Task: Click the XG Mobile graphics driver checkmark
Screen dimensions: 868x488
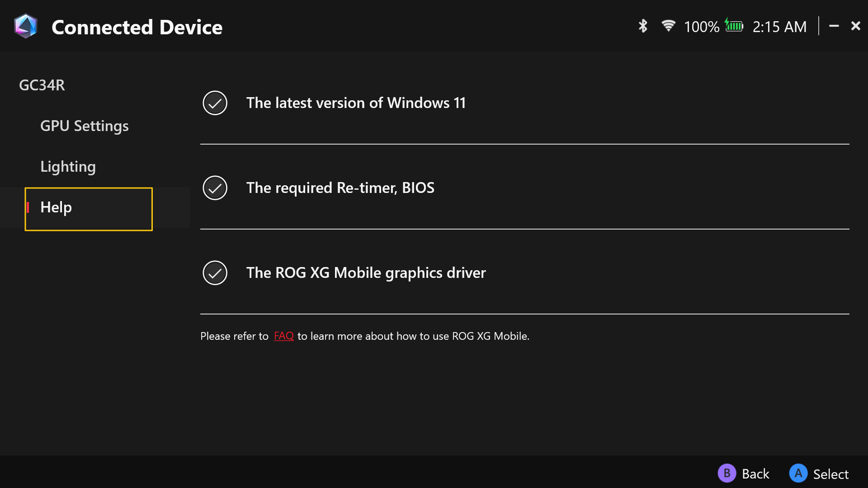Action: [x=215, y=273]
